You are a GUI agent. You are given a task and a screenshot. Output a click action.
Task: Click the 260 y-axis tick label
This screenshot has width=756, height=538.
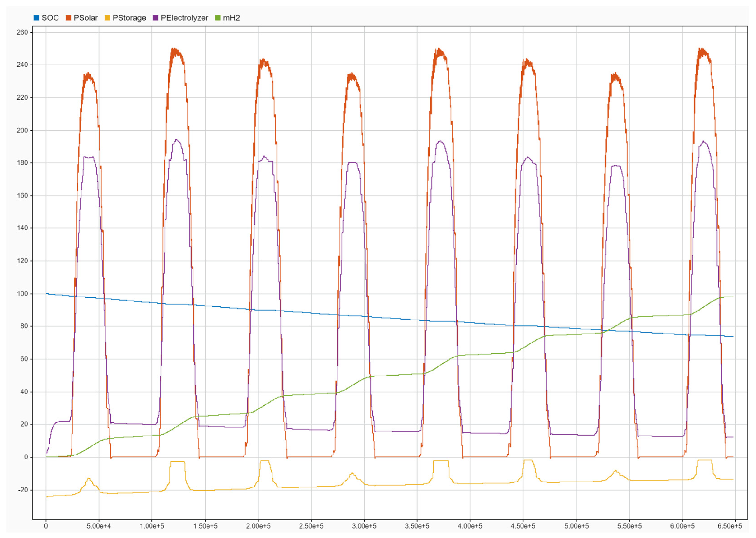tap(22, 32)
